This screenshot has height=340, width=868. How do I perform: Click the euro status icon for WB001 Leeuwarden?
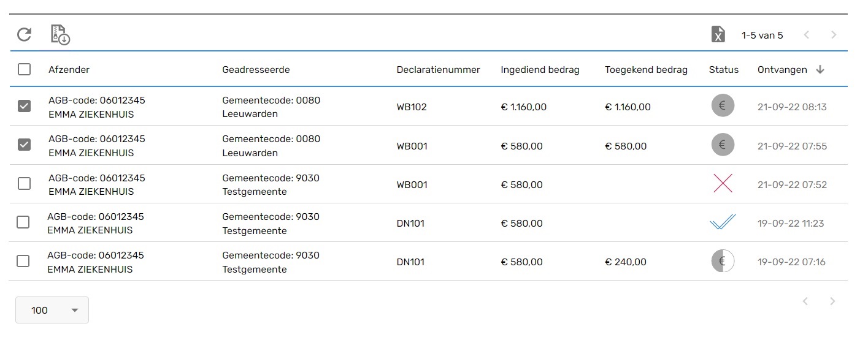(723, 145)
